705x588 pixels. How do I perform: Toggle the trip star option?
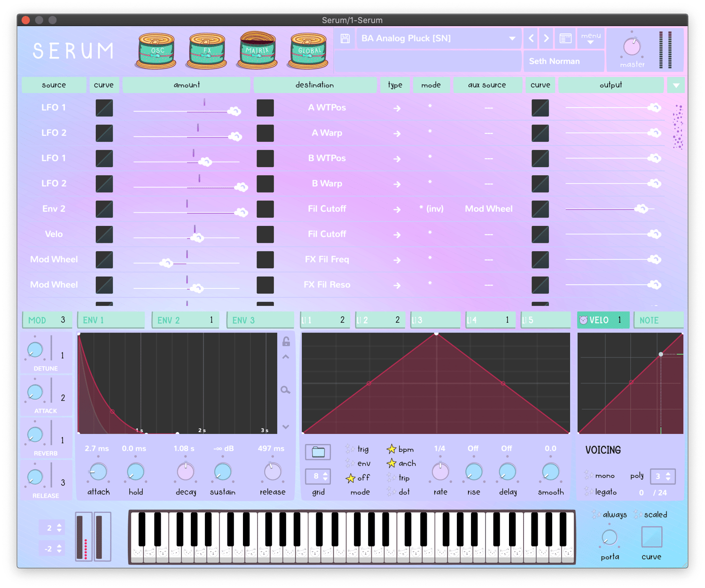[398, 478]
